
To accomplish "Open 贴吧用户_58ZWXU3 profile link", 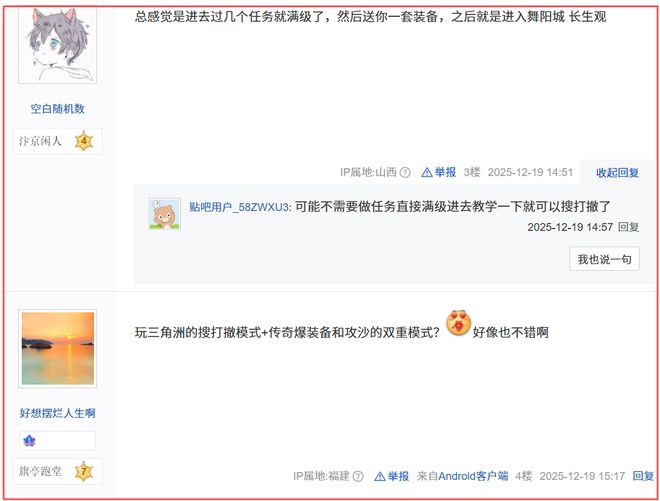I will point(239,207).
